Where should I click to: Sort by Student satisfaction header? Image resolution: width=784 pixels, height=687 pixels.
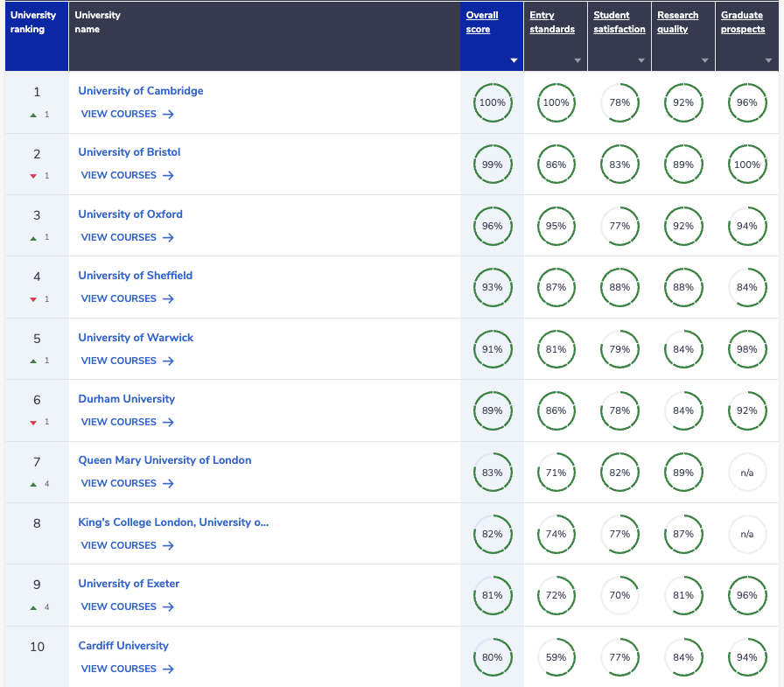pos(619,22)
